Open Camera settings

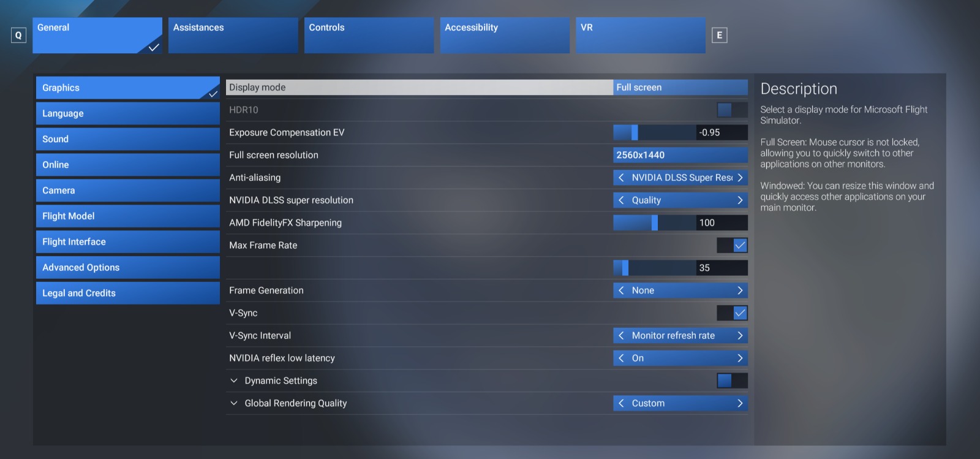pyautogui.click(x=128, y=191)
